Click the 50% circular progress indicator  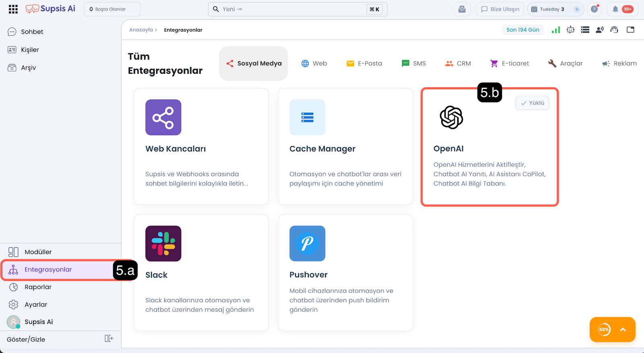pos(604,330)
